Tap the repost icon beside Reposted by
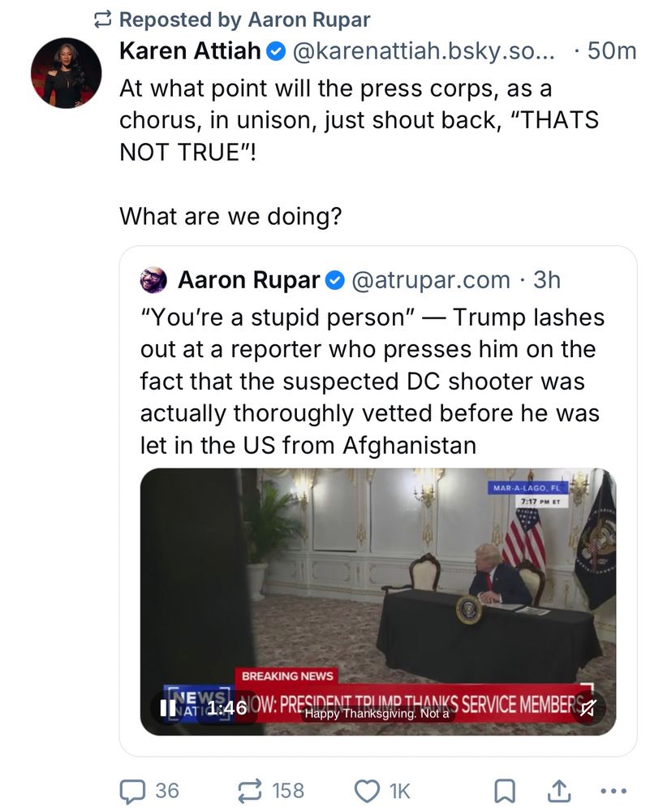The height and width of the screenshot is (812, 663). click(x=102, y=19)
